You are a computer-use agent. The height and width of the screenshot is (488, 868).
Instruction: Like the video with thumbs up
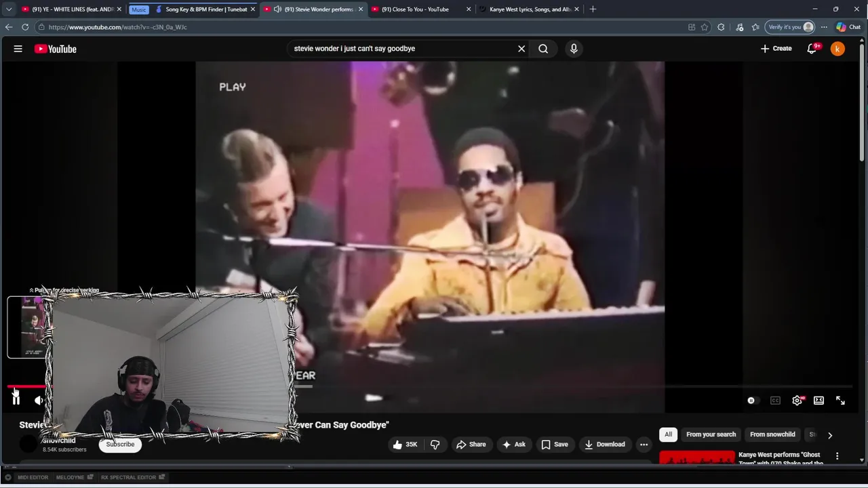point(405,445)
